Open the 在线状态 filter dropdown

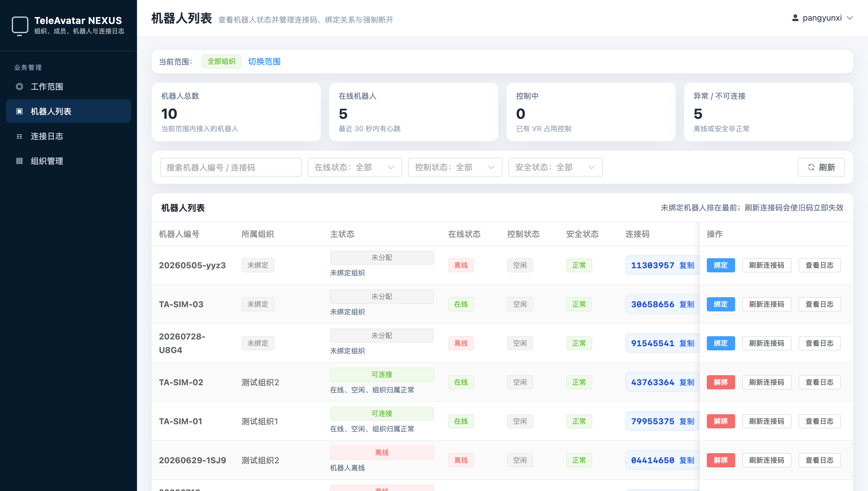point(355,167)
